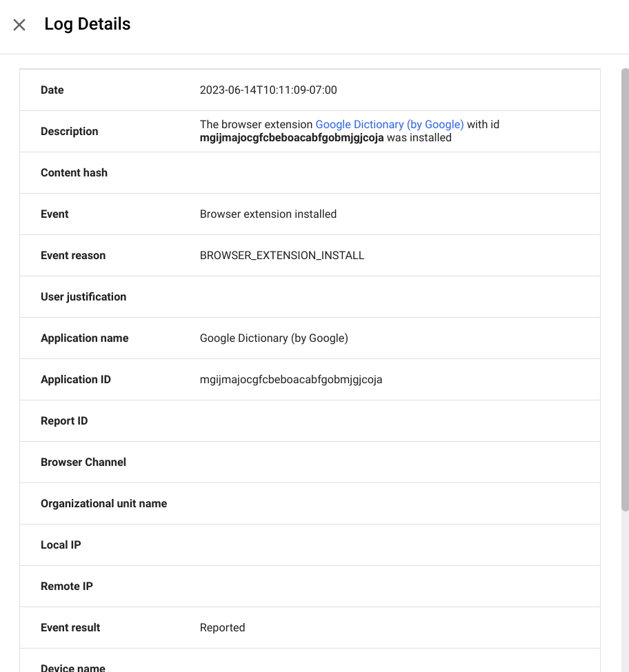Viewport: 629px width, 672px height.
Task: Click the bold extension id in Description
Action: click(x=292, y=138)
